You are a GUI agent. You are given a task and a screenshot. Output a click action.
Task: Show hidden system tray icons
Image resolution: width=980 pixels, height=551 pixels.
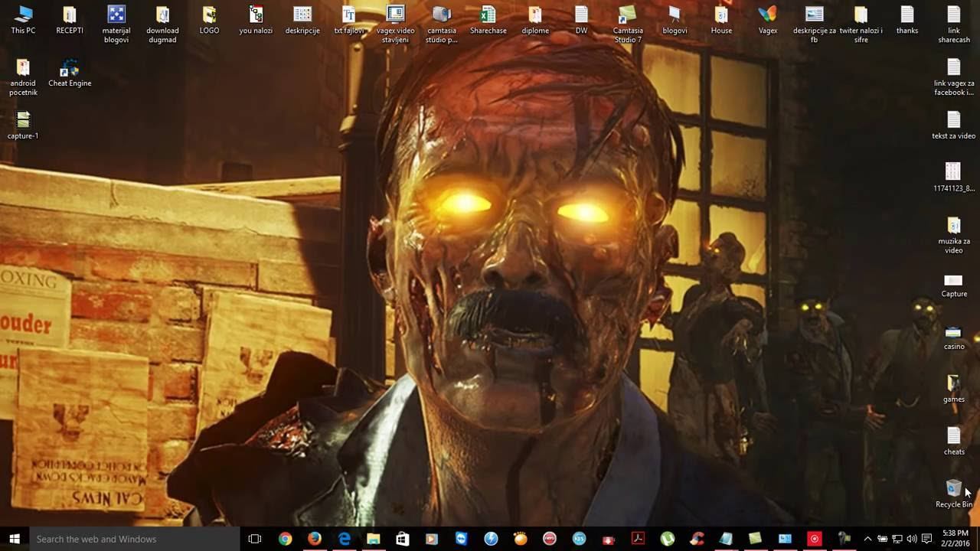(x=867, y=539)
